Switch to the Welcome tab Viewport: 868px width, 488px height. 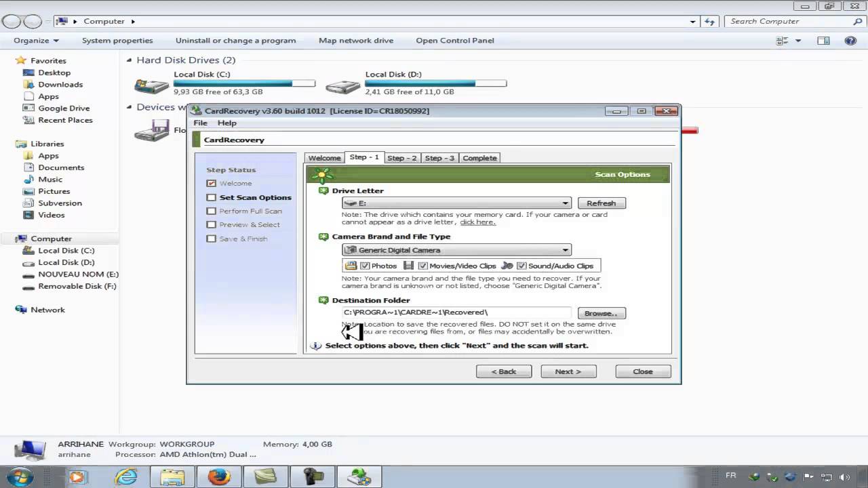324,158
